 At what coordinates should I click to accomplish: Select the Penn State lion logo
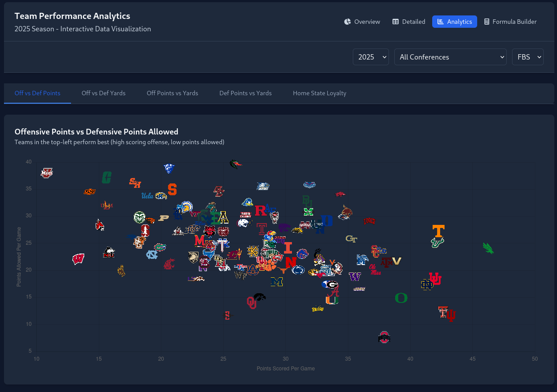point(298,270)
